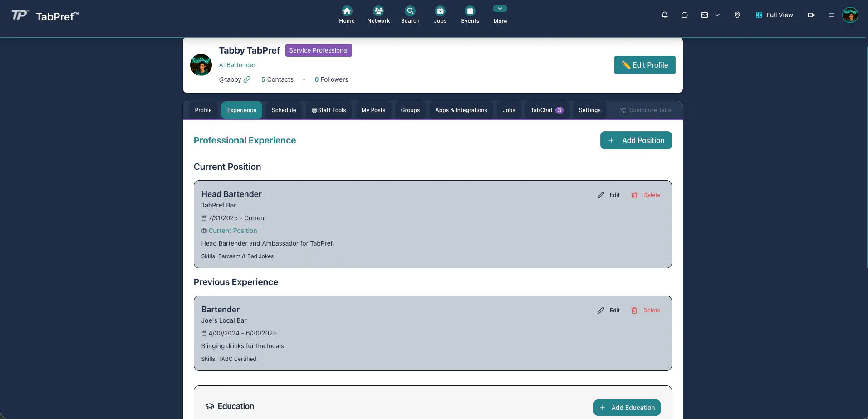
Task: Open notifications bell
Action: 665,15
